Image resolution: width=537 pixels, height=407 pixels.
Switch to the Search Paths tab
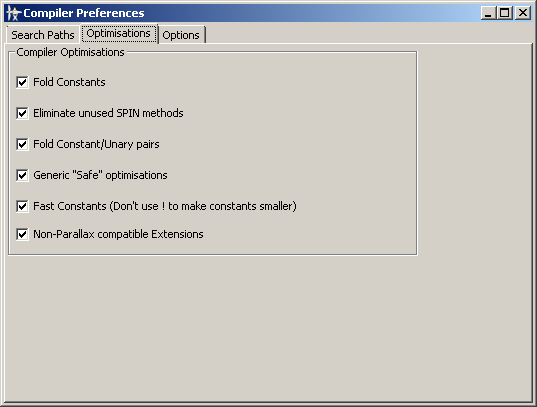[x=43, y=35]
